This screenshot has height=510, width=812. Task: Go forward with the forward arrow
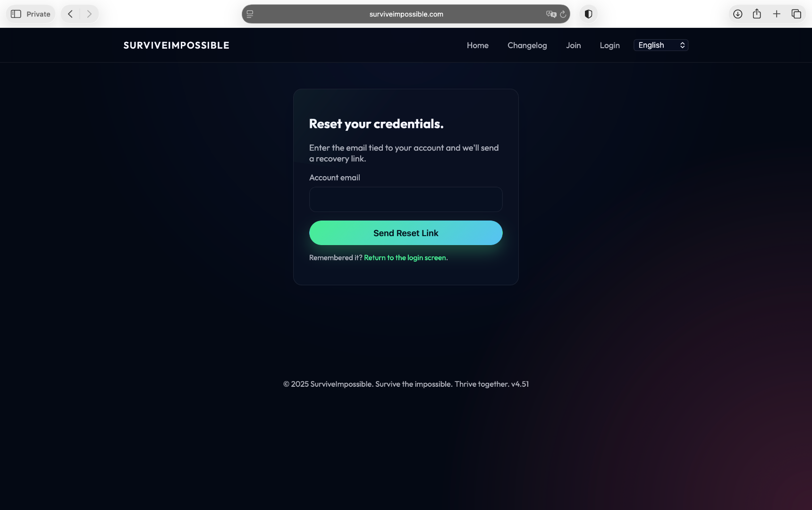tap(89, 14)
